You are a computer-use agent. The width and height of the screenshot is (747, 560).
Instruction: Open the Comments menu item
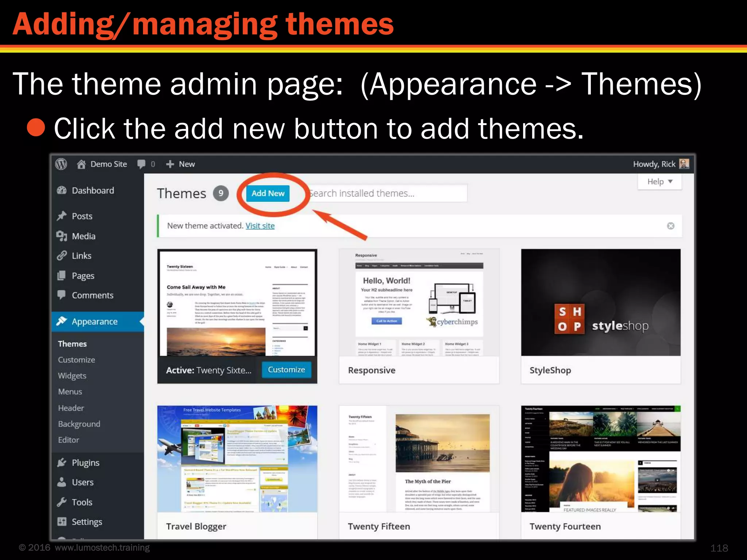tap(93, 295)
